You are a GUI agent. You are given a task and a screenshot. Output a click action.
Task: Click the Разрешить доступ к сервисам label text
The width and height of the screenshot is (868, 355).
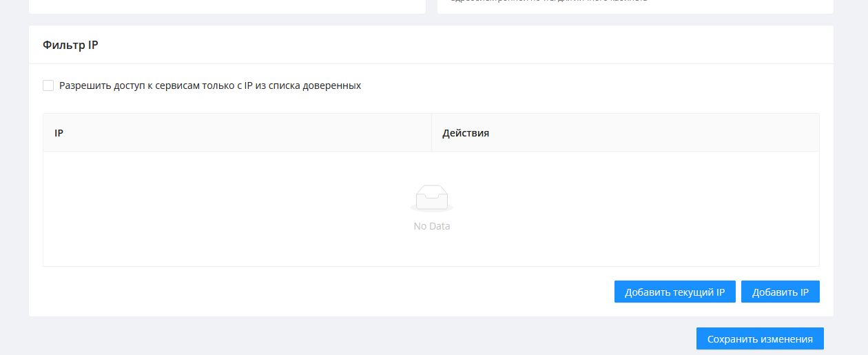pyautogui.click(x=210, y=85)
